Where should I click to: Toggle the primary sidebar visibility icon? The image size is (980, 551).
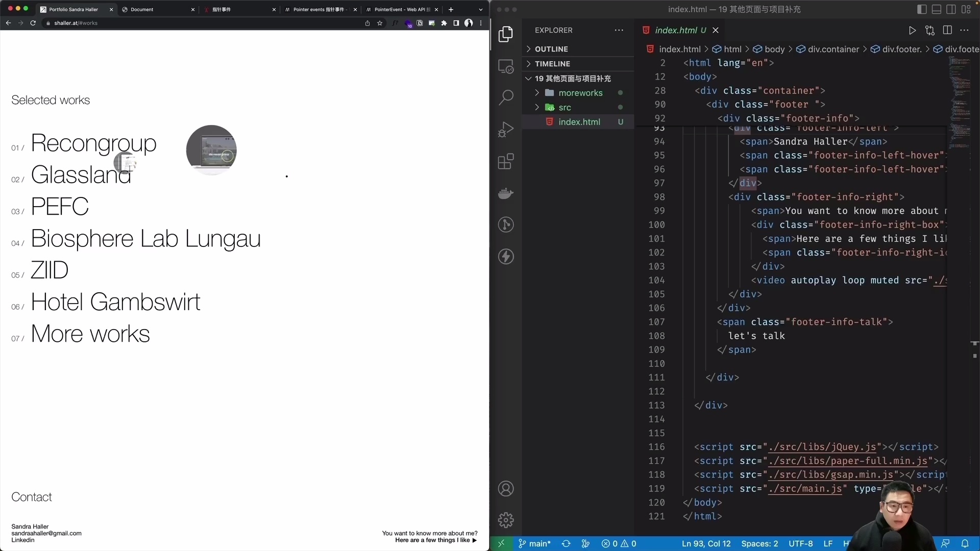[x=922, y=9]
